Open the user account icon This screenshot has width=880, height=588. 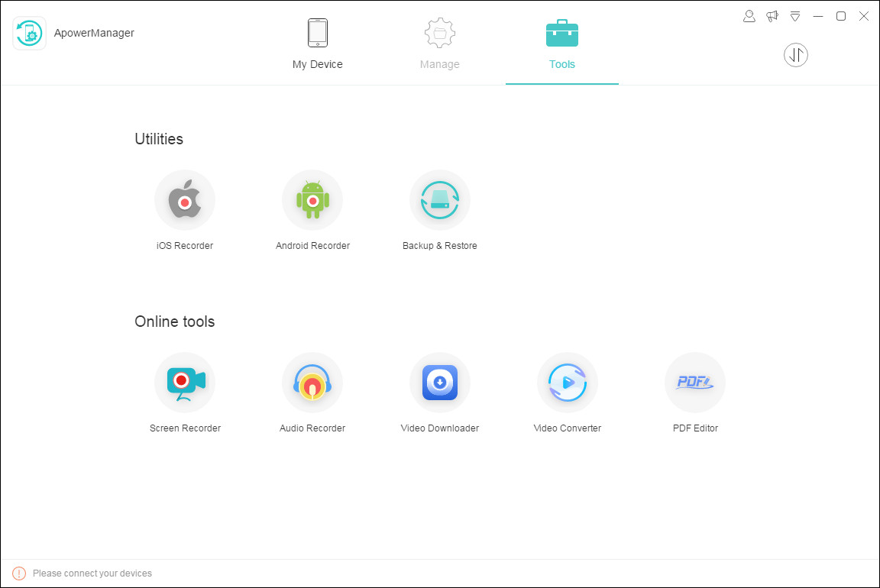749,16
